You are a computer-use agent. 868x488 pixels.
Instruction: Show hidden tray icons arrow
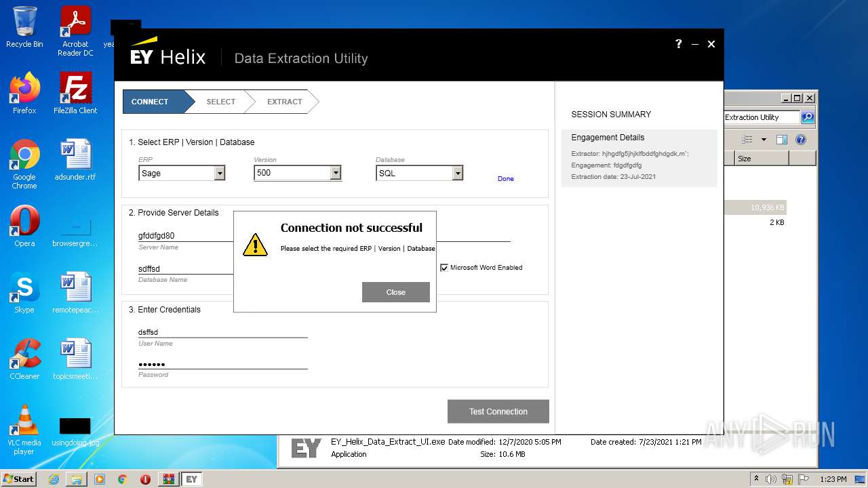pyautogui.click(x=756, y=479)
